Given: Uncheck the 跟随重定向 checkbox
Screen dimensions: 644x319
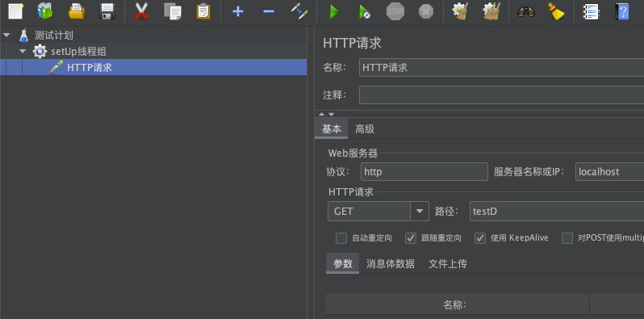Looking at the screenshot, I should click(x=411, y=238).
